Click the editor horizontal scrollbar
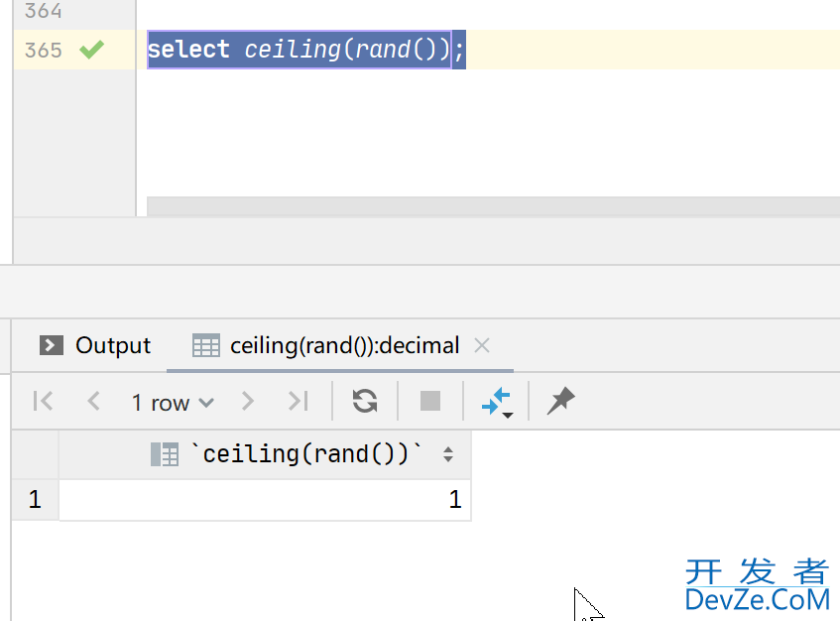The width and height of the screenshot is (840, 621). [x=493, y=205]
